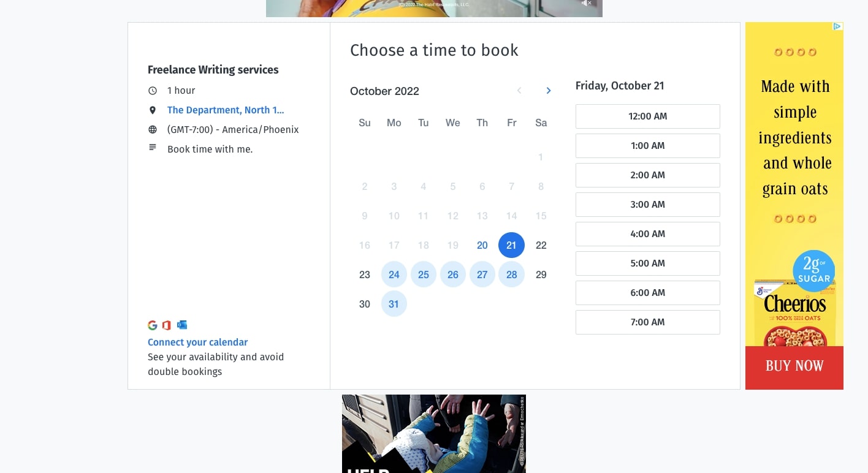Select the 3:00 AM time slot
The width and height of the screenshot is (868, 473).
pyautogui.click(x=647, y=204)
